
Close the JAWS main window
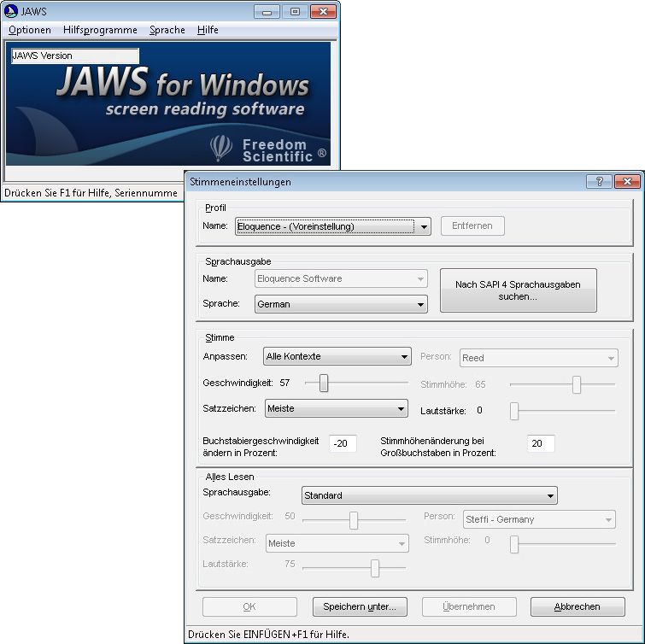pos(323,11)
